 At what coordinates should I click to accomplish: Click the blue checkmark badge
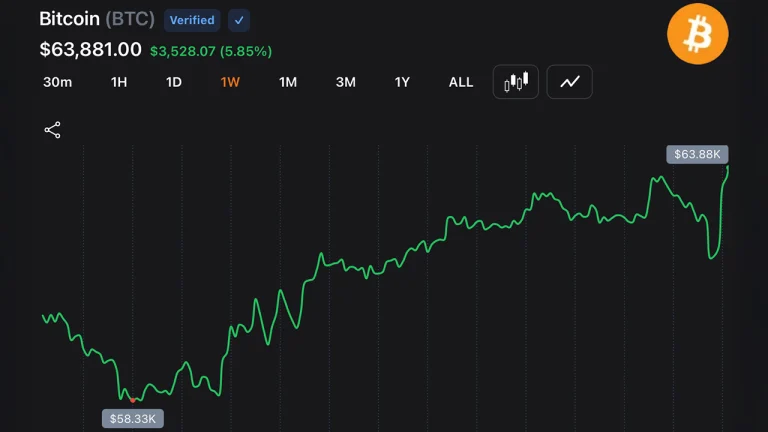click(x=239, y=20)
